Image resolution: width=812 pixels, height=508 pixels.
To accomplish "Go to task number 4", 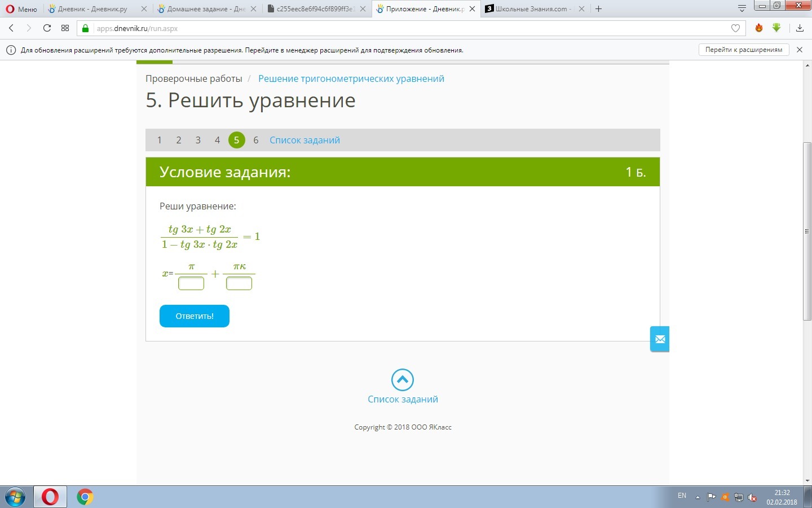I will click(217, 140).
